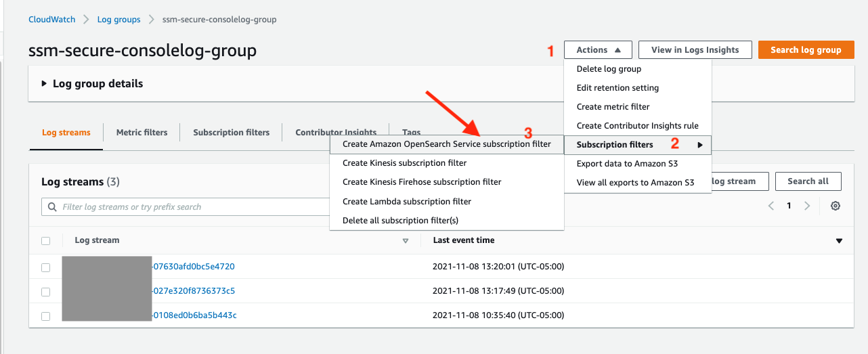This screenshot has width=868, height=354.
Task: Open CloudWatch breadcrumb link
Action: (x=52, y=20)
